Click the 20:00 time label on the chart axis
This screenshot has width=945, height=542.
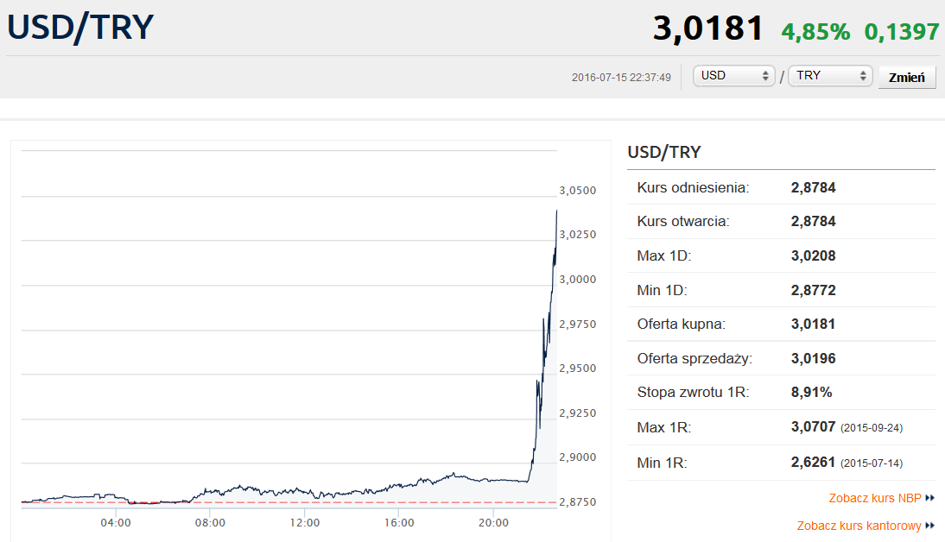(x=494, y=523)
